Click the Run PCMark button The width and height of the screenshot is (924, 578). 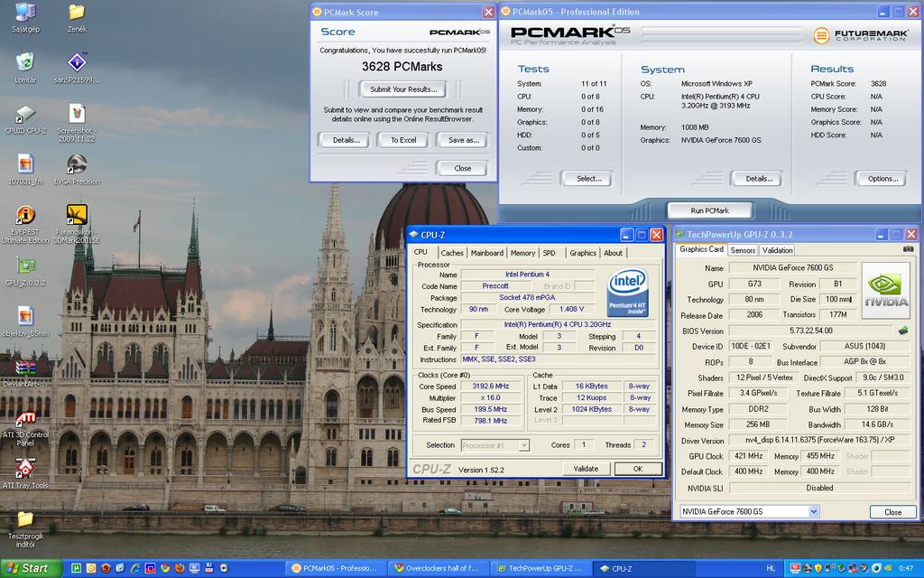click(x=709, y=210)
